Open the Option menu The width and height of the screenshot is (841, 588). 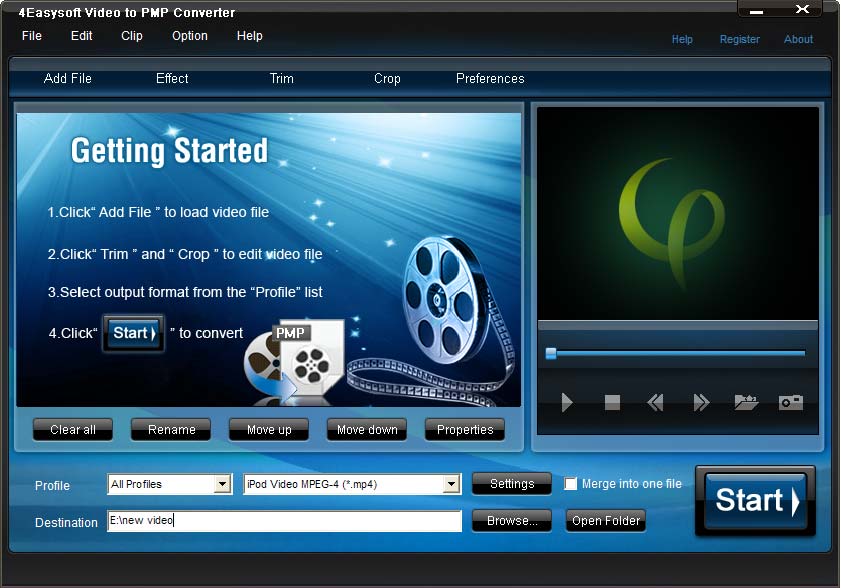(x=189, y=35)
